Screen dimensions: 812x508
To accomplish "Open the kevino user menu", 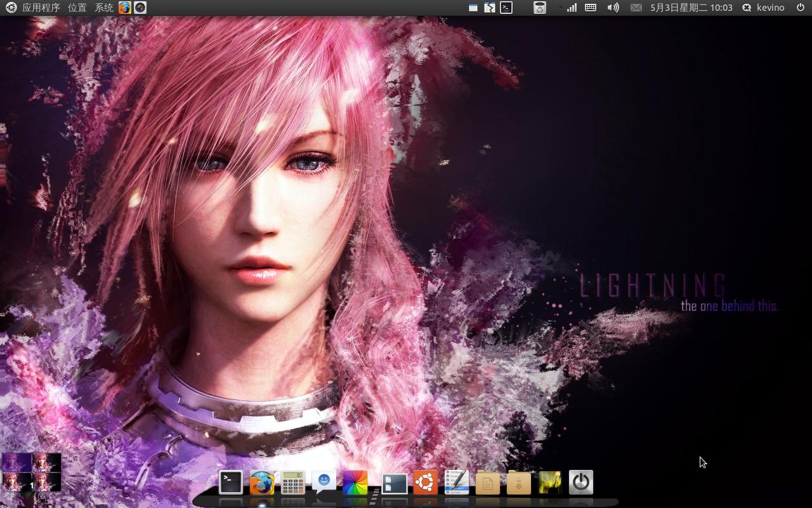I will click(763, 8).
